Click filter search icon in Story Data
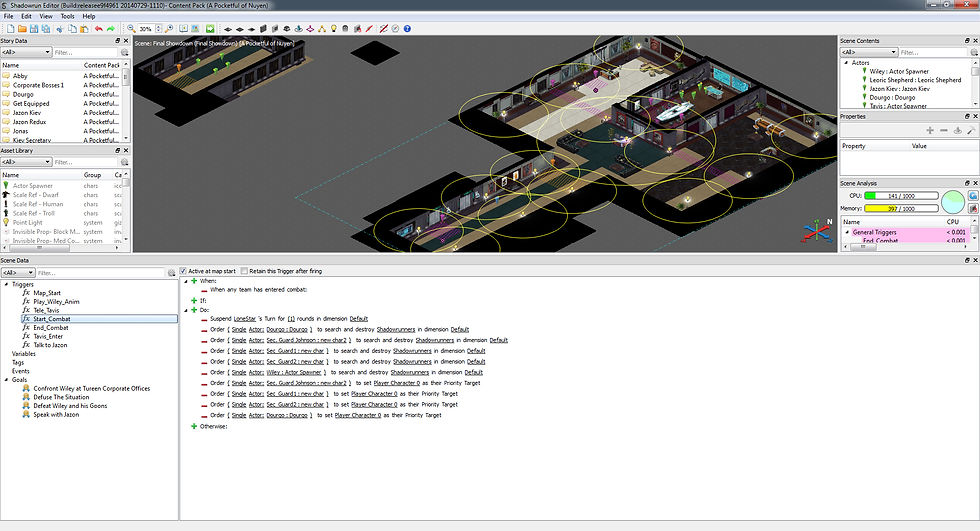 click(124, 52)
